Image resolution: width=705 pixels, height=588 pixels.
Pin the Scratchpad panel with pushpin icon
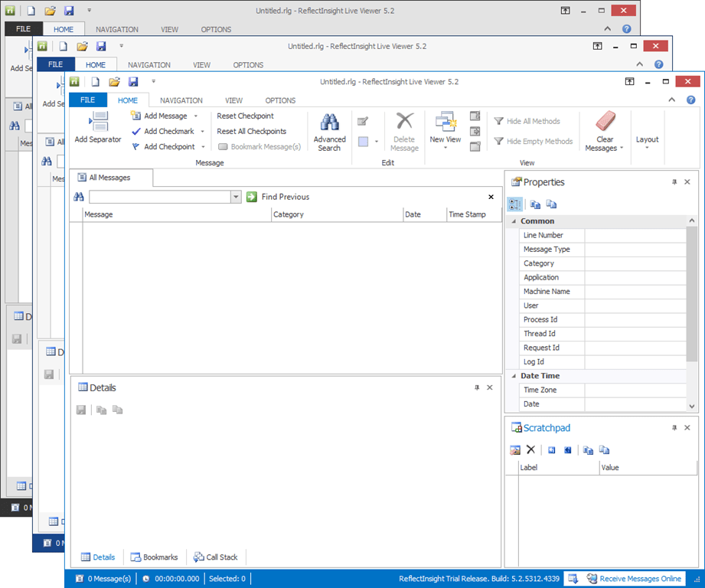(x=674, y=428)
